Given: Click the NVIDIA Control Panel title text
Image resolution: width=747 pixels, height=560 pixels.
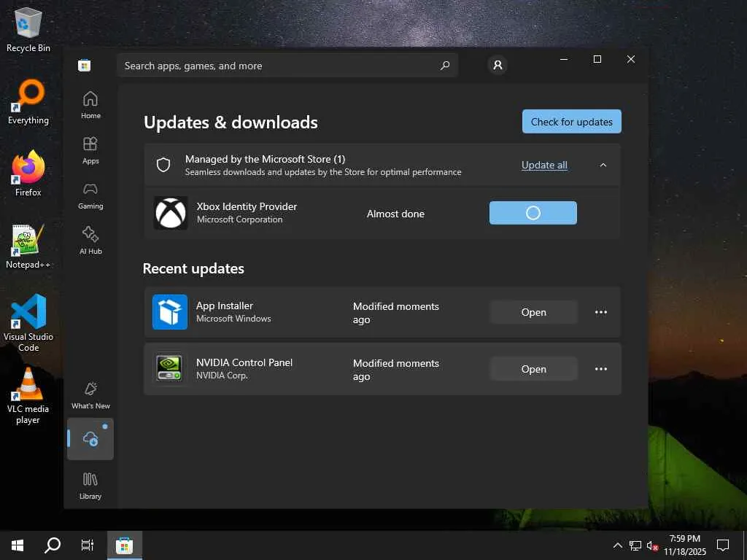Looking at the screenshot, I should tap(244, 362).
